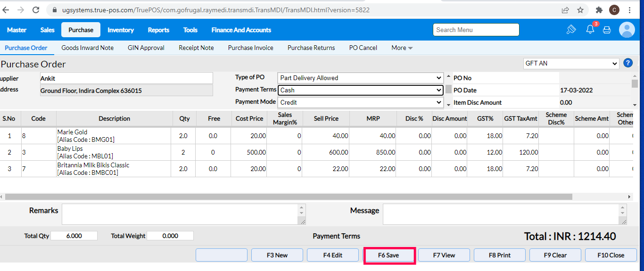Click the paint brush theme icon
Viewport: 644px width, 271px height.
coord(571,30)
